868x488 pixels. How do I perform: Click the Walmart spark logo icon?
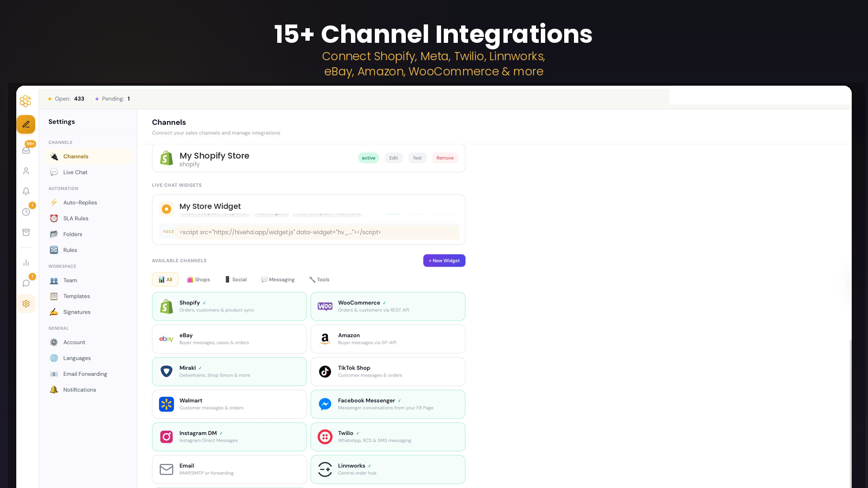(x=167, y=404)
